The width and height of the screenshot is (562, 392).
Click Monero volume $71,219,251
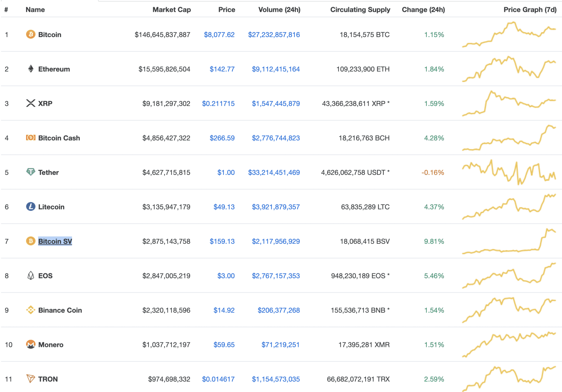click(280, 345)
